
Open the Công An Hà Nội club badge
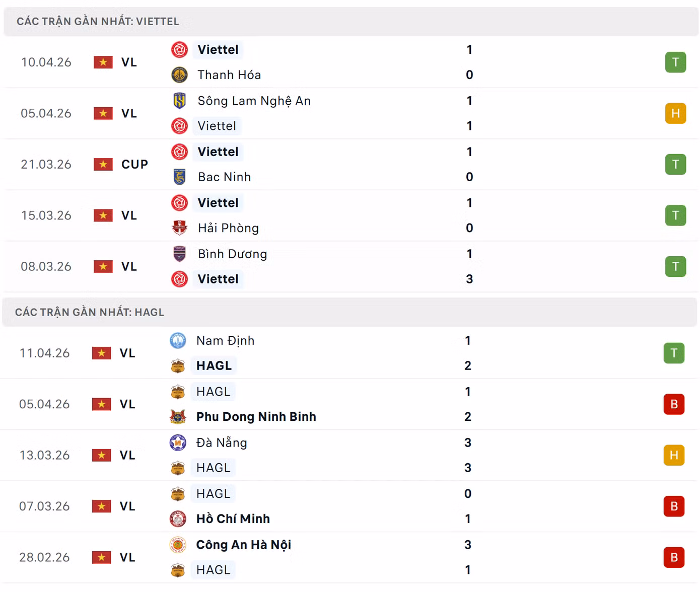(x=177, y=544)
